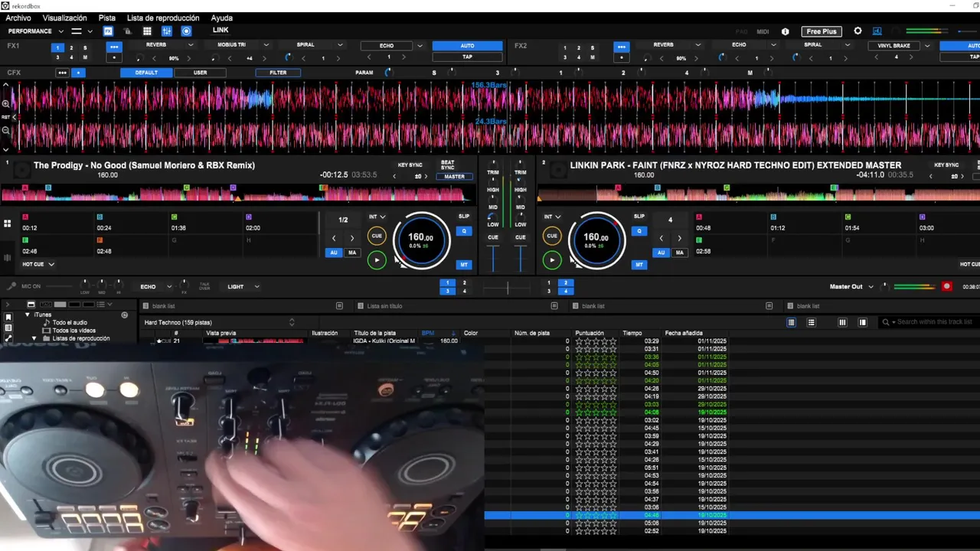Switch FX2 to multi mode (three dots)
This screenshot has height=551, width=980.
tap(621, 47)
